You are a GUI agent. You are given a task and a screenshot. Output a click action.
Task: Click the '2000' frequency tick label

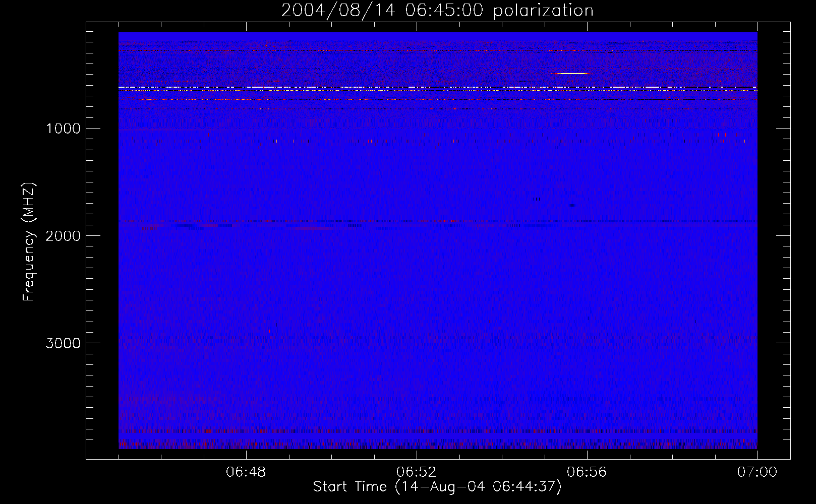tap(63, 236)
